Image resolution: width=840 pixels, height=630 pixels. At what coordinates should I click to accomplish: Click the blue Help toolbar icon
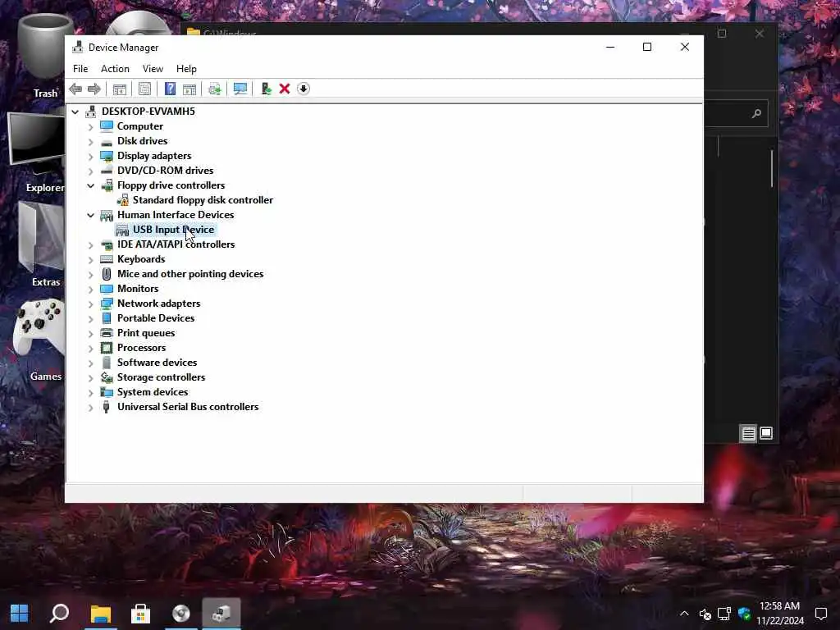[170, 89]
